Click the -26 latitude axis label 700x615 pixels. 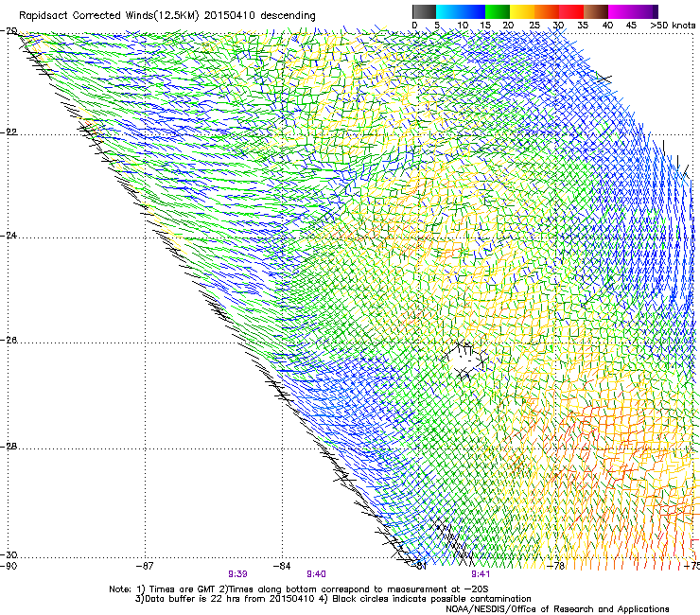9,341
